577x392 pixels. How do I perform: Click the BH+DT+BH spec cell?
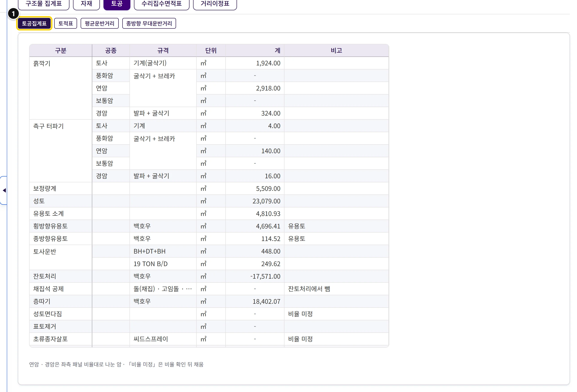[163, 251]
